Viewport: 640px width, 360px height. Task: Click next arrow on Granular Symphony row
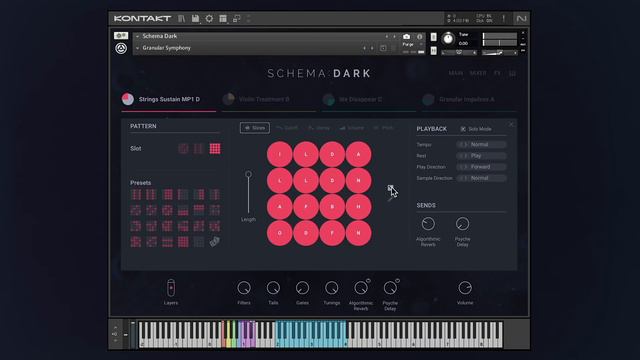tap(372, 48)
